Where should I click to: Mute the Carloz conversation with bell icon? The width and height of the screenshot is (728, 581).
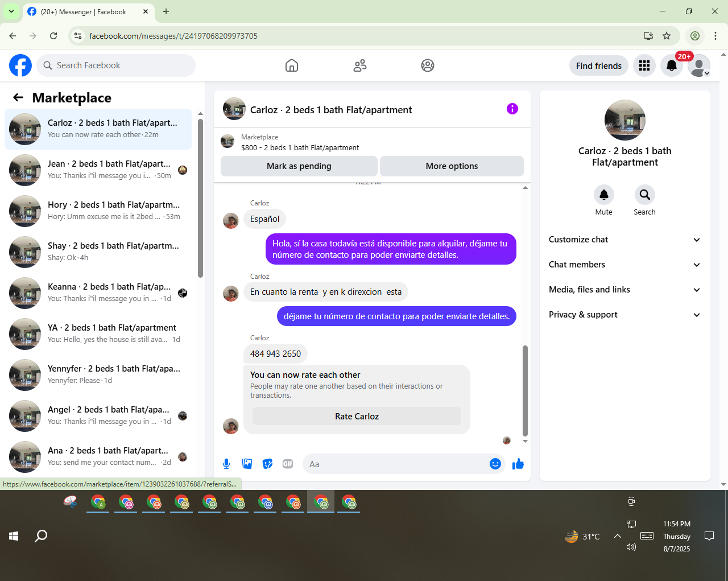pos(604,195)
